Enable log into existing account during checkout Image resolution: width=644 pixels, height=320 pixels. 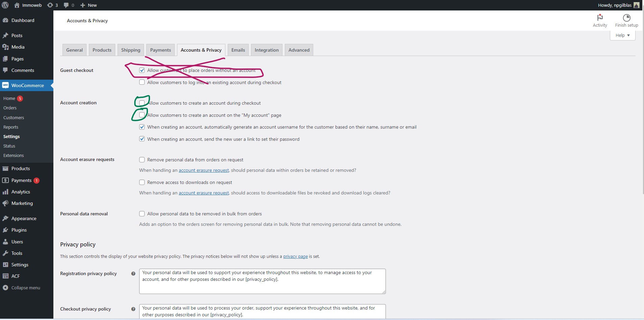pyautogui.click(x=142, y=82)
